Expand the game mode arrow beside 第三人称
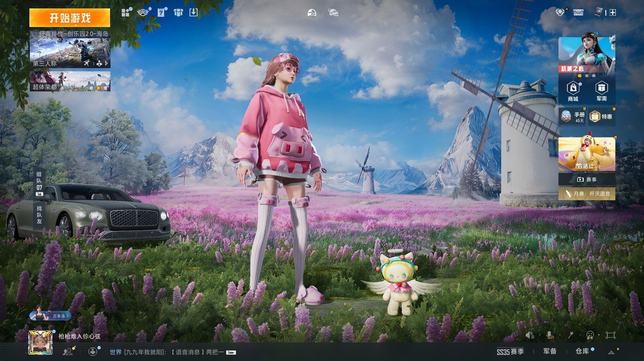 (106, 63)
